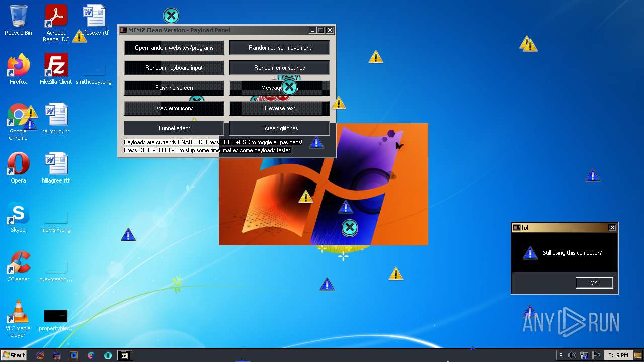The width and height of the screenshot is (644, 362).
Task: Select smithcopy.png file on desktop
Action: tap(94, 73)
